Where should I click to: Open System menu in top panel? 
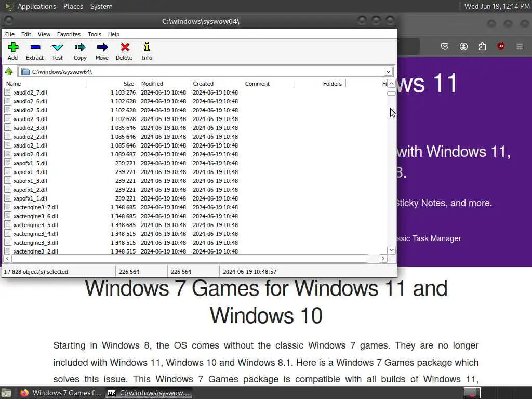click(x=101, y=6)
